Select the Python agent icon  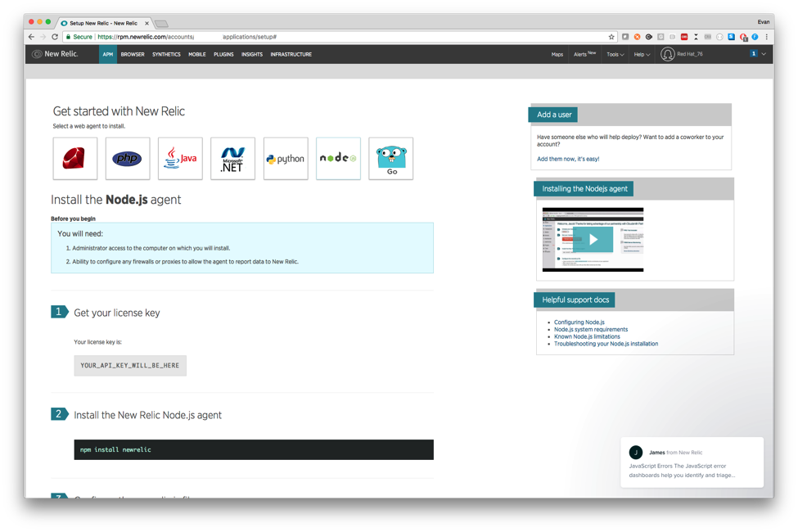(x=286, y=159)
